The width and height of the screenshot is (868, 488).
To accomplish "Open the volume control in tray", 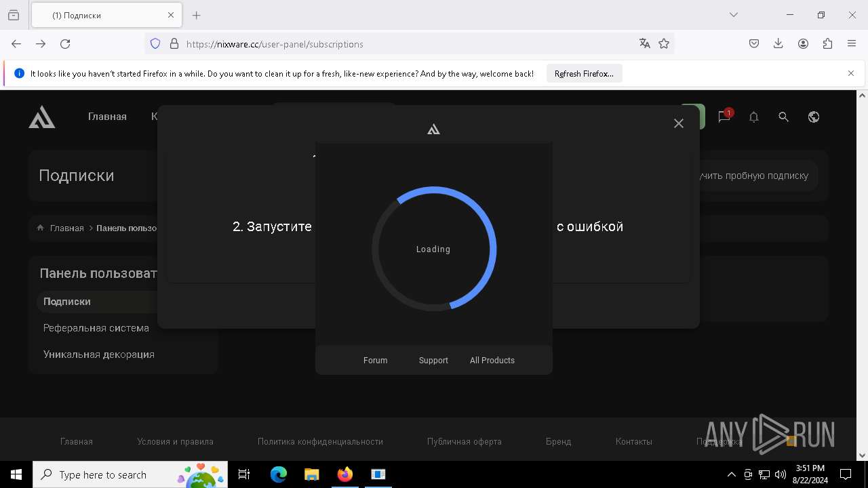I will point(781,474).
